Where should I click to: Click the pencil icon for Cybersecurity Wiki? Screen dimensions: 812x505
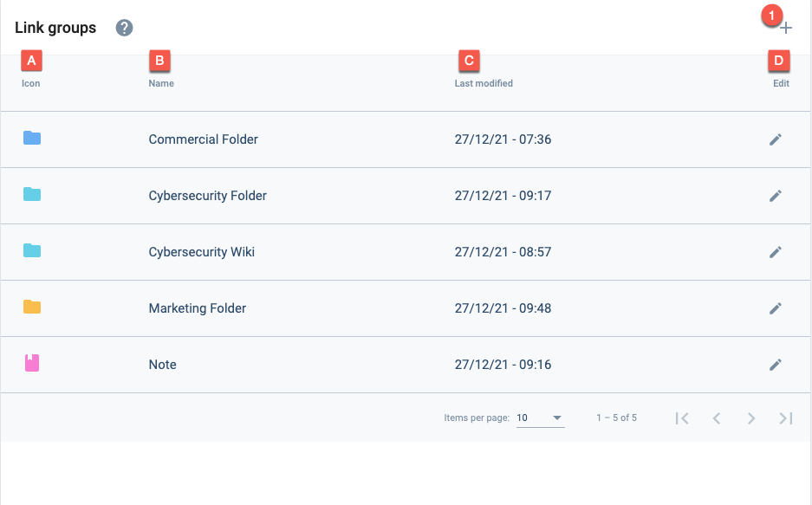(776, 253)
